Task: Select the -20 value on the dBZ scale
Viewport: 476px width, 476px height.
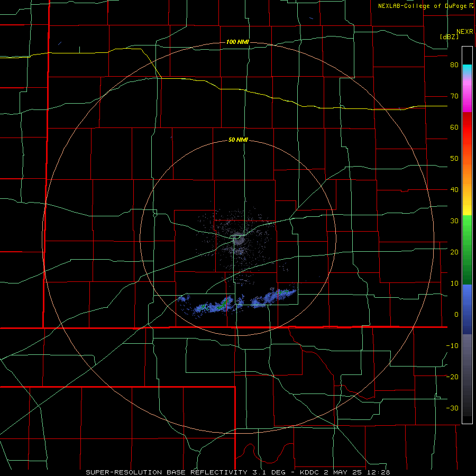Action: coord(452,377)
